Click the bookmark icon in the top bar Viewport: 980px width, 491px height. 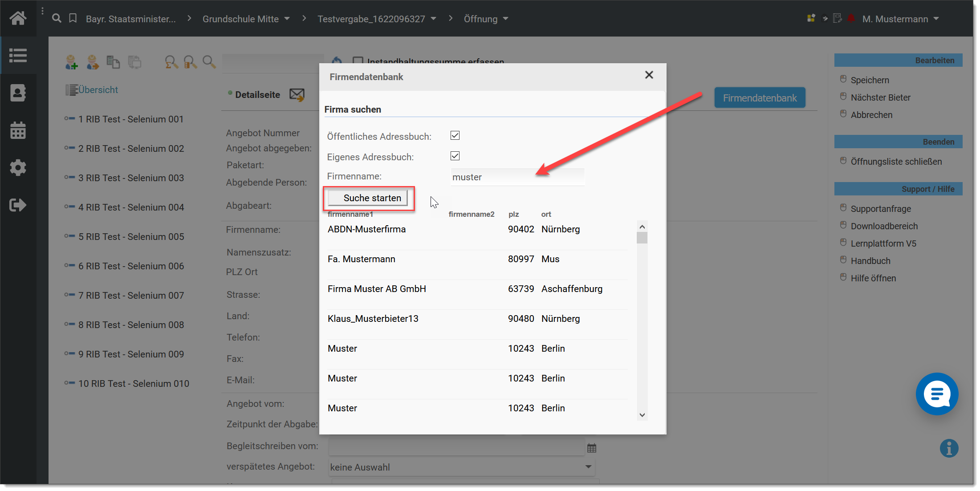(x=73, y=18)
